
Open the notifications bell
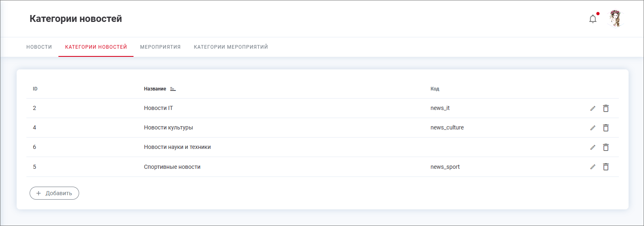[x=593, y=19]
